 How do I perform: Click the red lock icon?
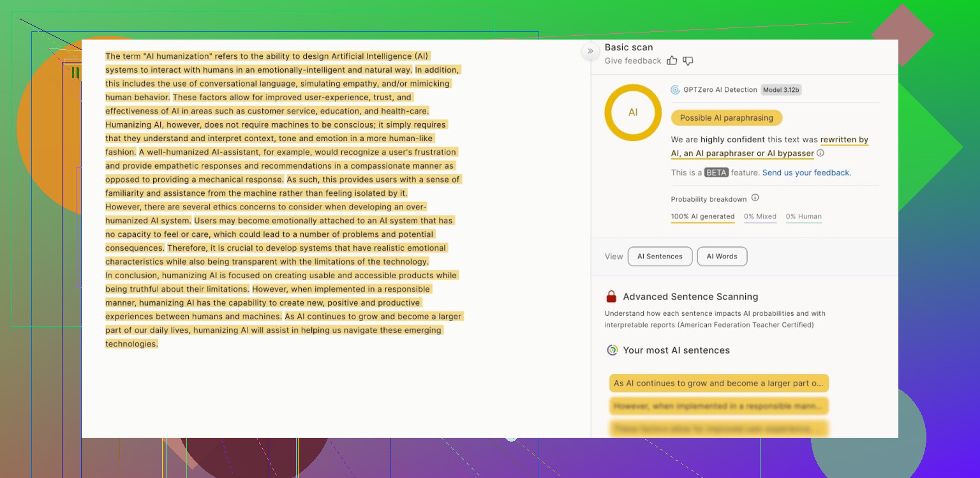611,297
